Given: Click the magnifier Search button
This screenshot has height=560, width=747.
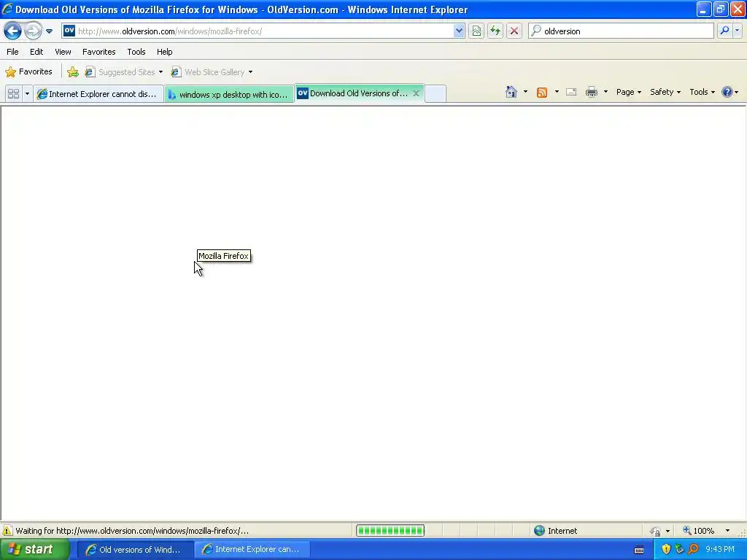Looking at the screenshot, I should (724, 31).
